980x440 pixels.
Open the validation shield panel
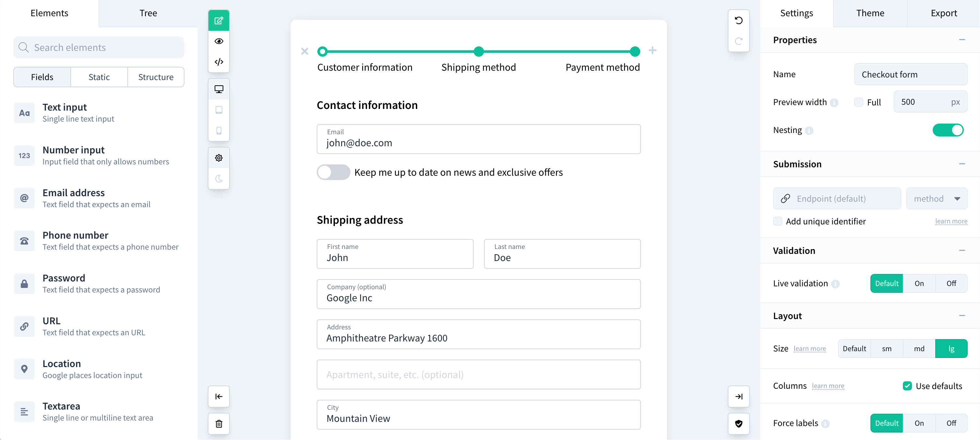point(738,424)
